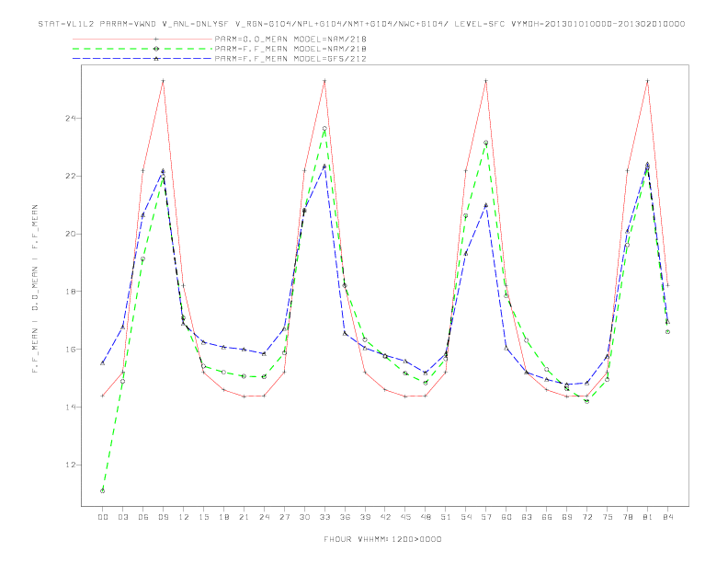Click x-axis forecast hour label 60
Screen dimensions: 728x563
point(506,517)
